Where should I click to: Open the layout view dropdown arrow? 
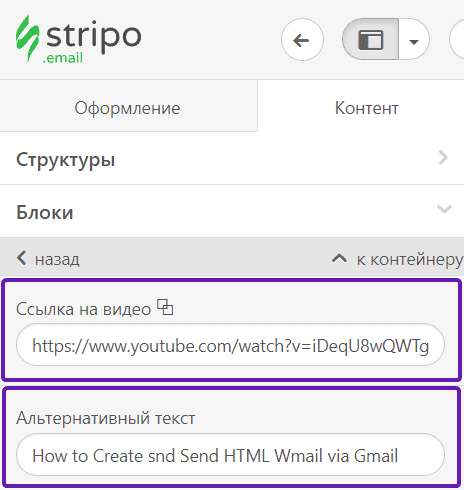pyautogui.click(x=414, y=39)
